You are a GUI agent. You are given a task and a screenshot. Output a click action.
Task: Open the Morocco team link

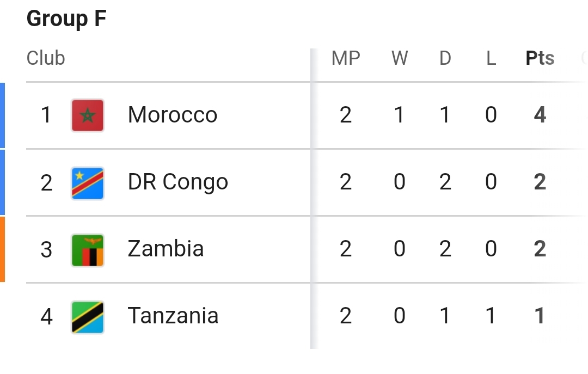tap(173, 114)
